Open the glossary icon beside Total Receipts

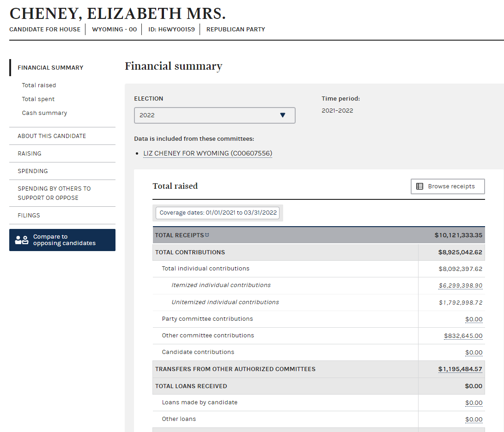click(x=207, y=235)
